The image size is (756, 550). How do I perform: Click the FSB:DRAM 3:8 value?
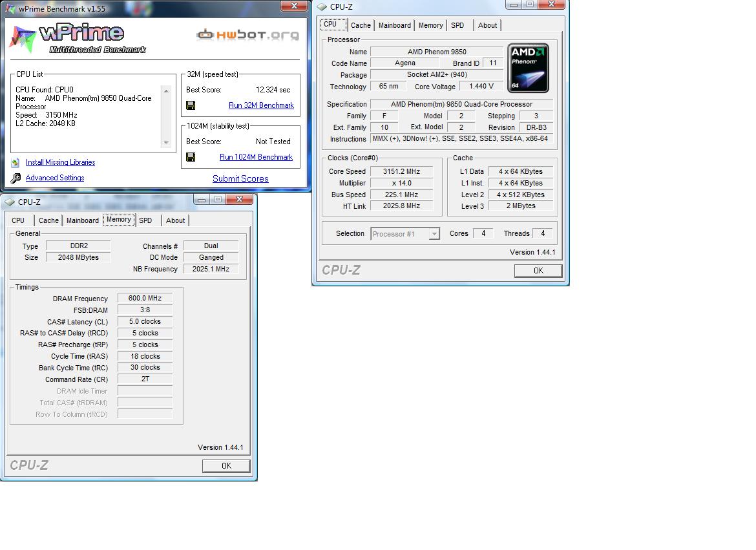coord(145,310)
